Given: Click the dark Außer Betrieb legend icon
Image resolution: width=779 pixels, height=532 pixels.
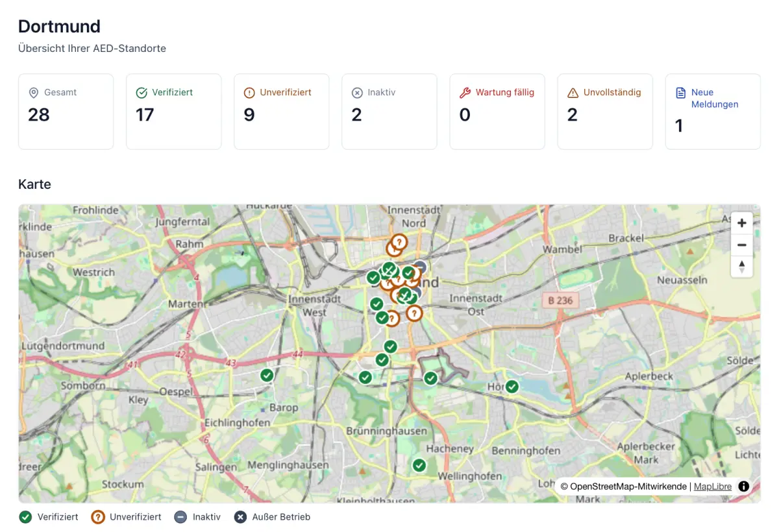Looking at the screenshot, I should pyautogui.click(x=240, y=517).
